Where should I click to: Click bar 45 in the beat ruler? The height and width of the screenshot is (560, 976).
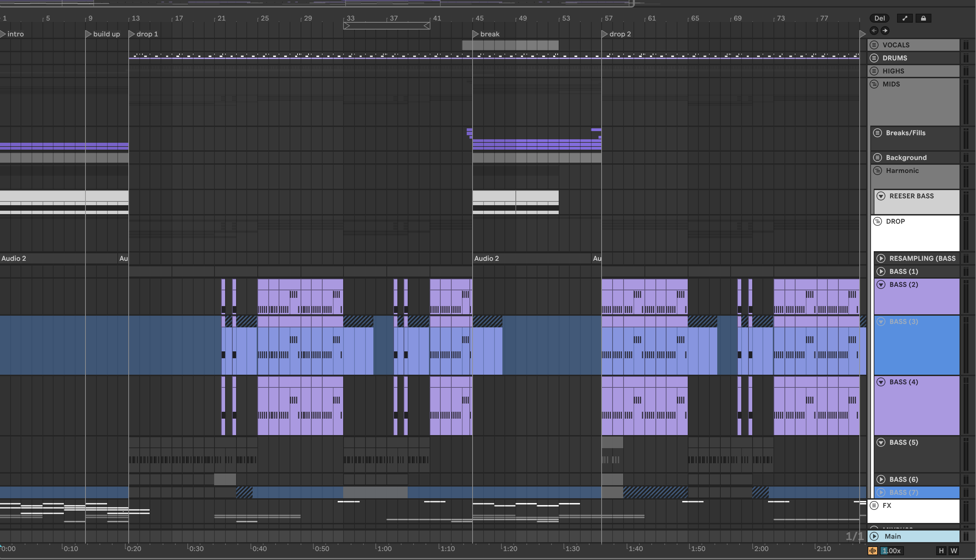point(479,18)
